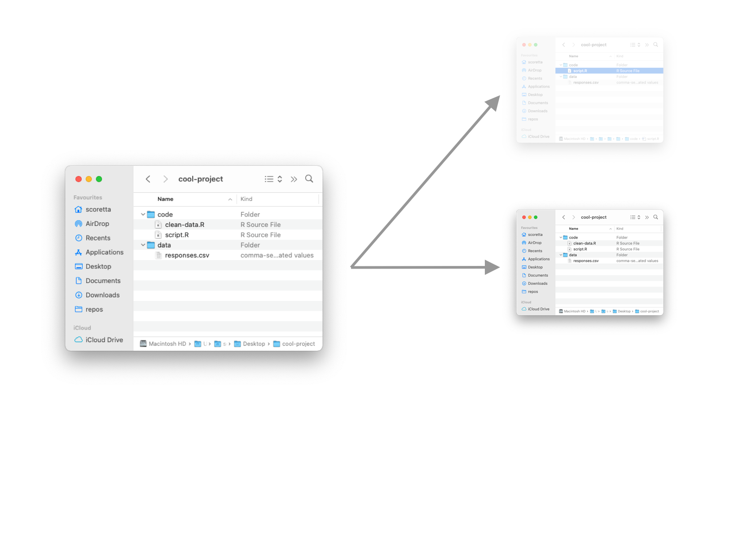
Task: Collapse the code folder in the large window
Action: (143, 215)
